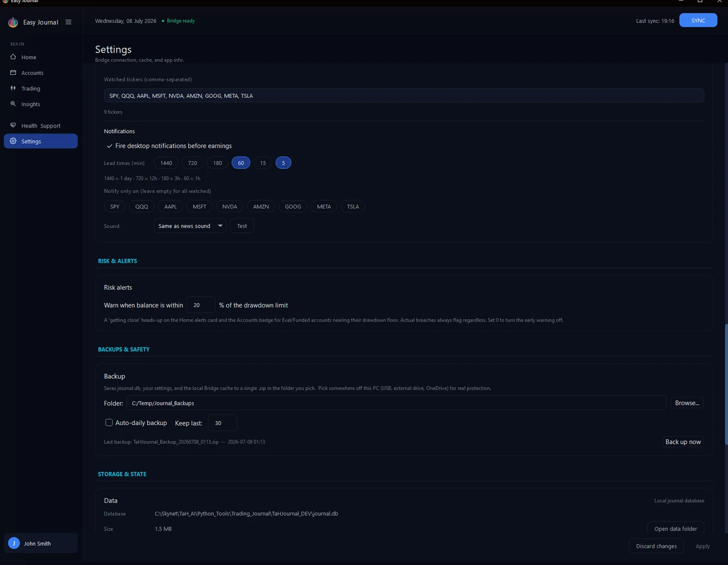This screenshot has width=728, height=565.
Task: Toggle the 1440 minute lead time
Action: 166,163
